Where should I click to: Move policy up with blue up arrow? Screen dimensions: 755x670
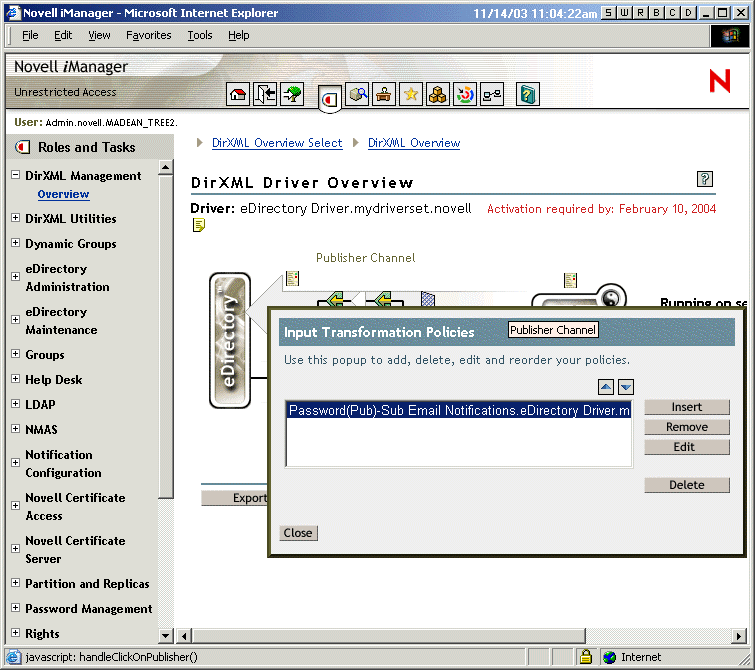point(606,387)
